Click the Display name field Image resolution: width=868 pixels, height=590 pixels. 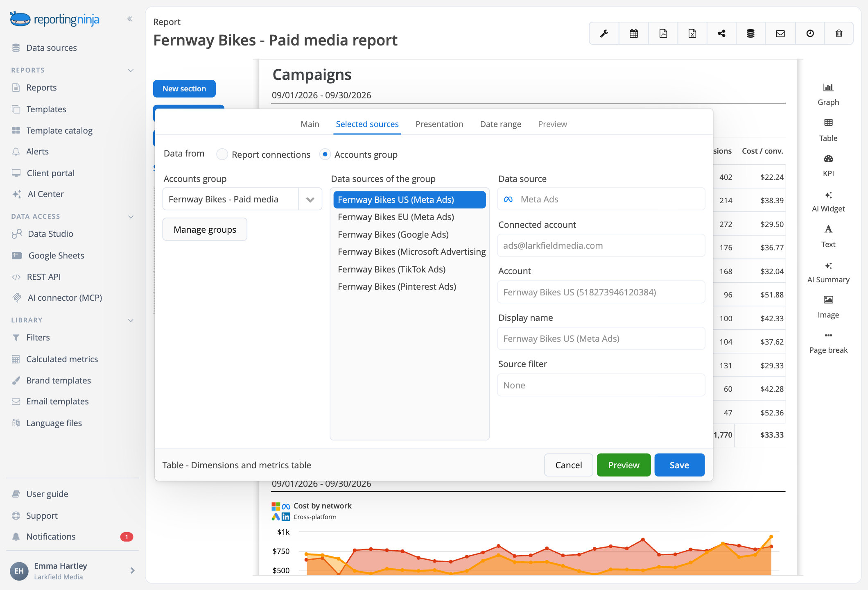point(601,339)
